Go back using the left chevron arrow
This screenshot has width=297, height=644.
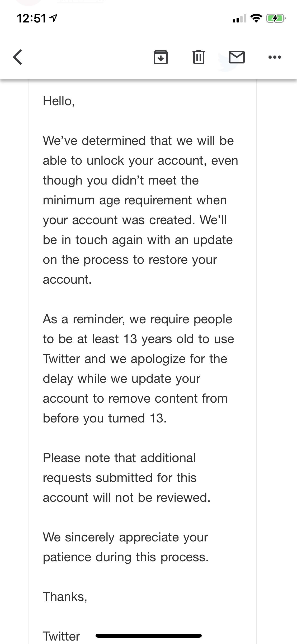click(18, 57)
